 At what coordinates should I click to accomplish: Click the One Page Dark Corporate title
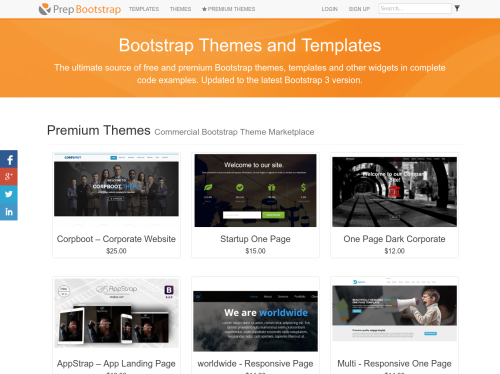[394, 239]
